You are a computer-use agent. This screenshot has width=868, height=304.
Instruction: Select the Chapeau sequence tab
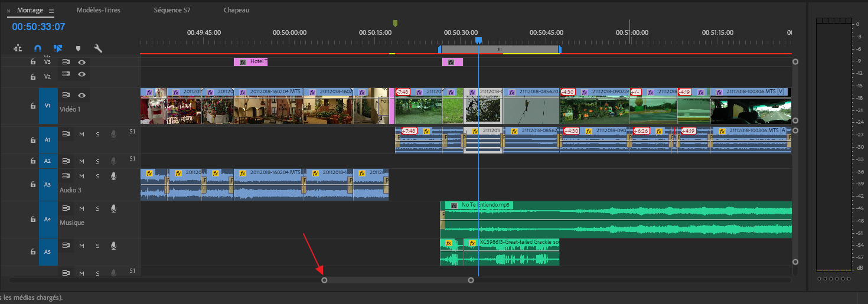[236, 11]
